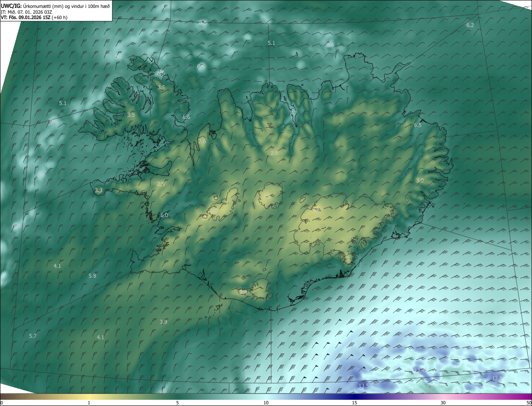Click the 5.7 value label on the map
This screenshot has width=532, height=406.
(x=33, y=336)
